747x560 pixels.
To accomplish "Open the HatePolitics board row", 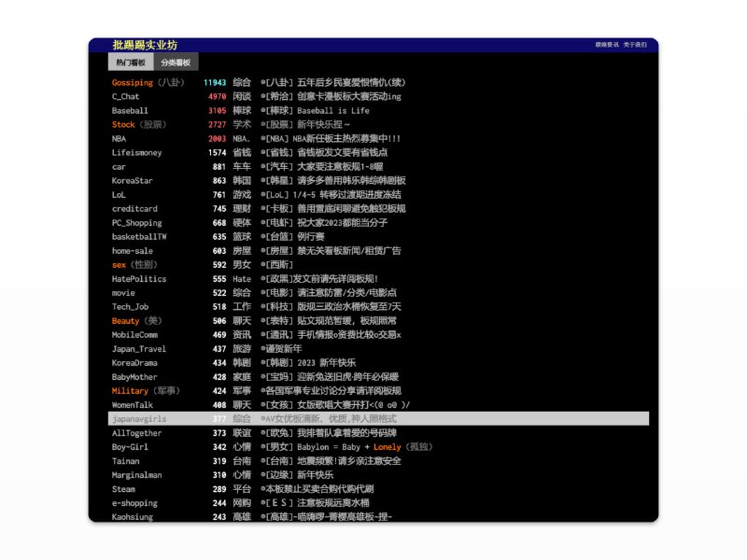I will click(378, 279).
